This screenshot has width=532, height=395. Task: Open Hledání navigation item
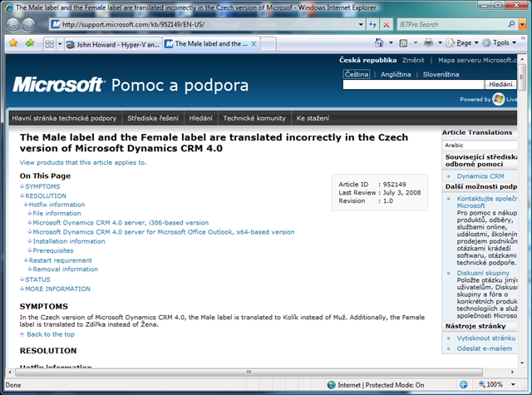[200, 118]
